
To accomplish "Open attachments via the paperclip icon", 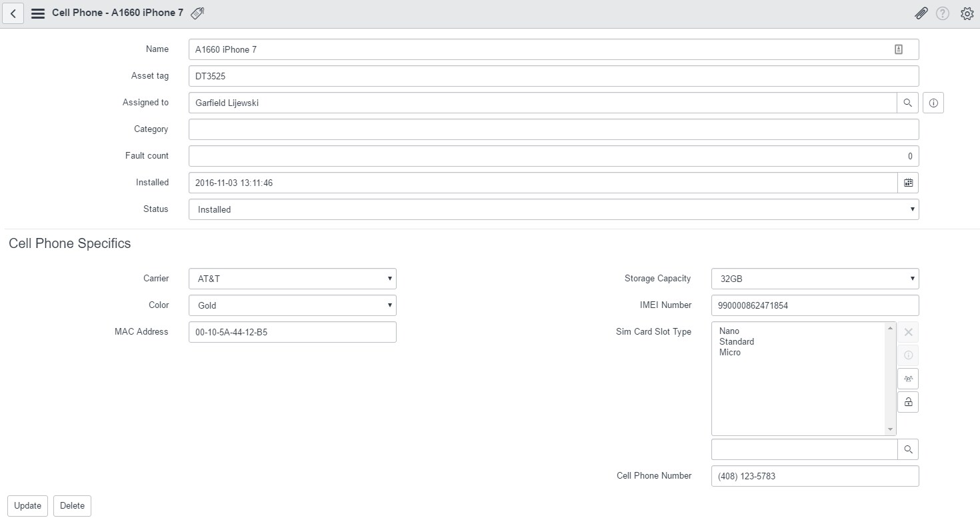I will click(921, 13).
